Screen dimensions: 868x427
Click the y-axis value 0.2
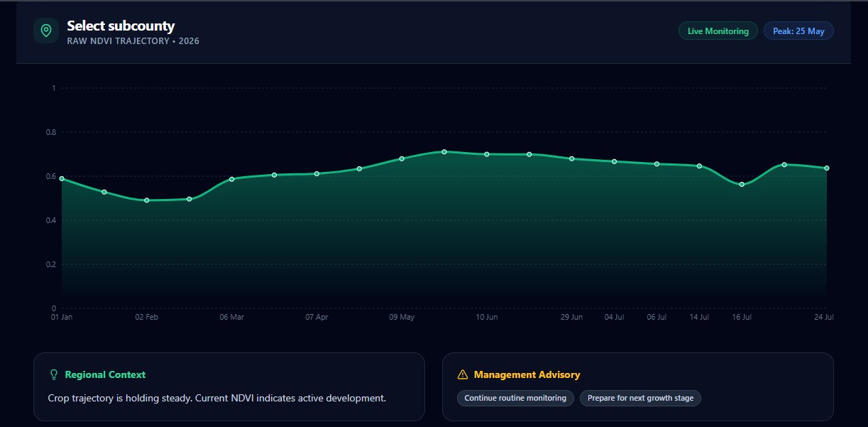pos(51,264)
